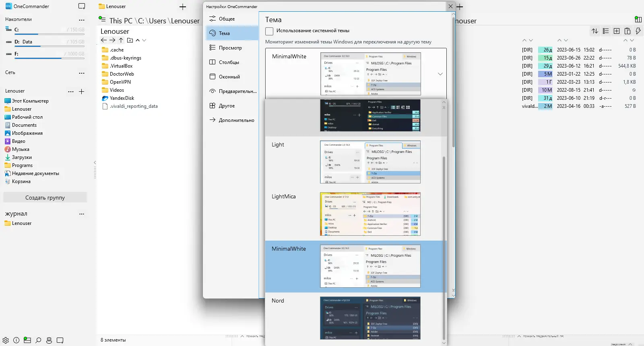Open the Сеть three-dot menu
The width and height of the screenshot is (644, 346).
tap(82, 73)
